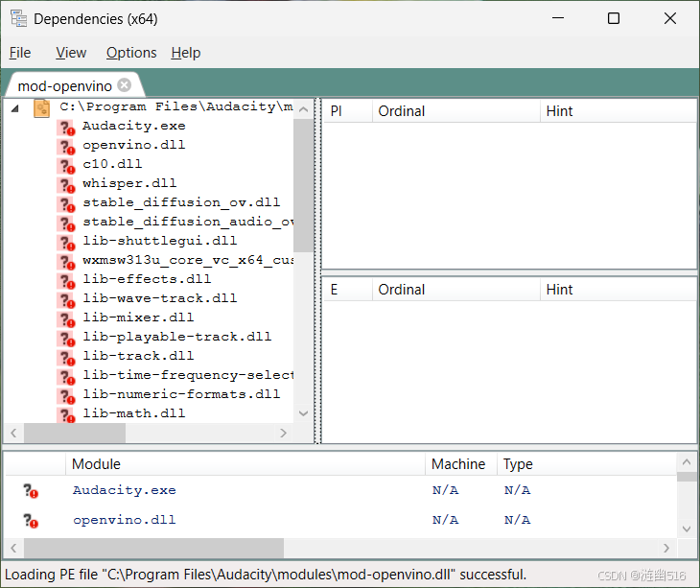Maximize the Dependencies window
The width and height of the screenshot is (700, 588).
[x=614, y=18]
